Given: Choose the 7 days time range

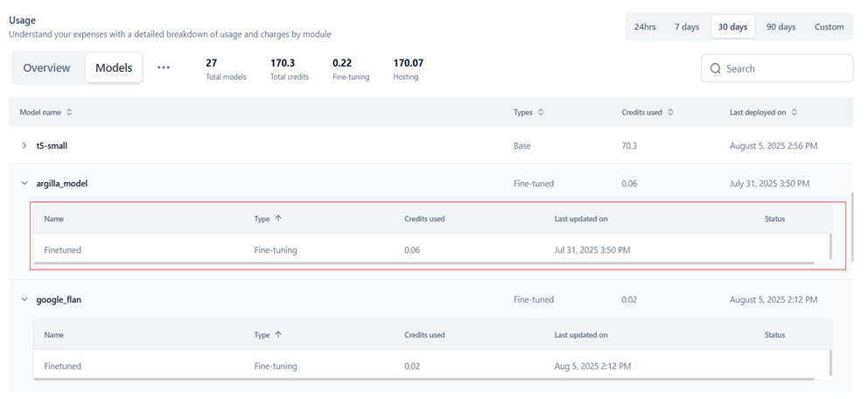Looking at the screenshot, I should click(x=687, y=27).
